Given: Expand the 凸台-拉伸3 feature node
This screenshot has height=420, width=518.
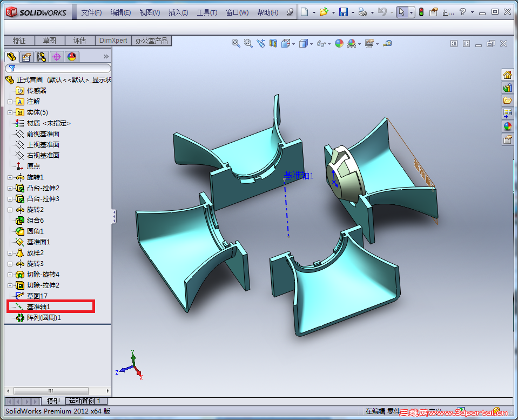Looking at the screenshot, I should 10,199.
